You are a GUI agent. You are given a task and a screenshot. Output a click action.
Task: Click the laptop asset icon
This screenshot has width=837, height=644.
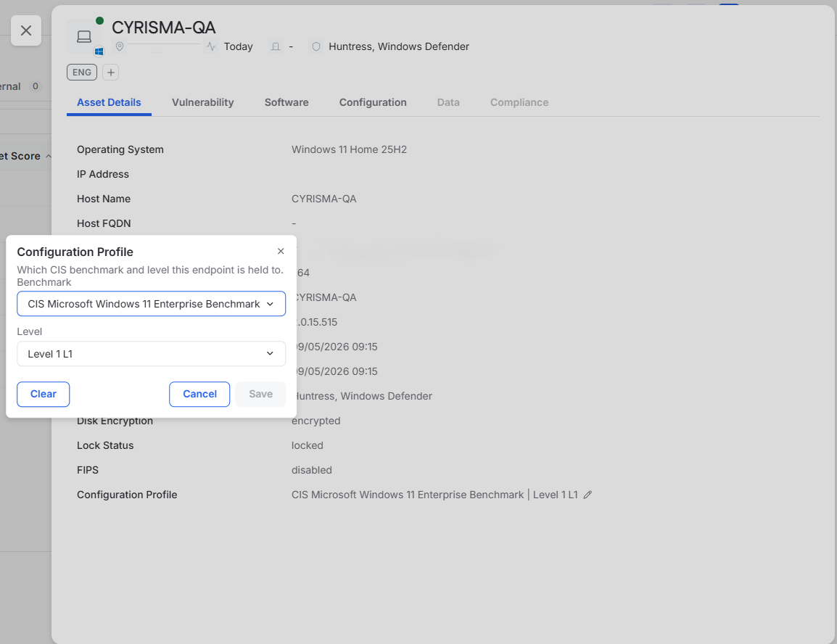[84, 36]
